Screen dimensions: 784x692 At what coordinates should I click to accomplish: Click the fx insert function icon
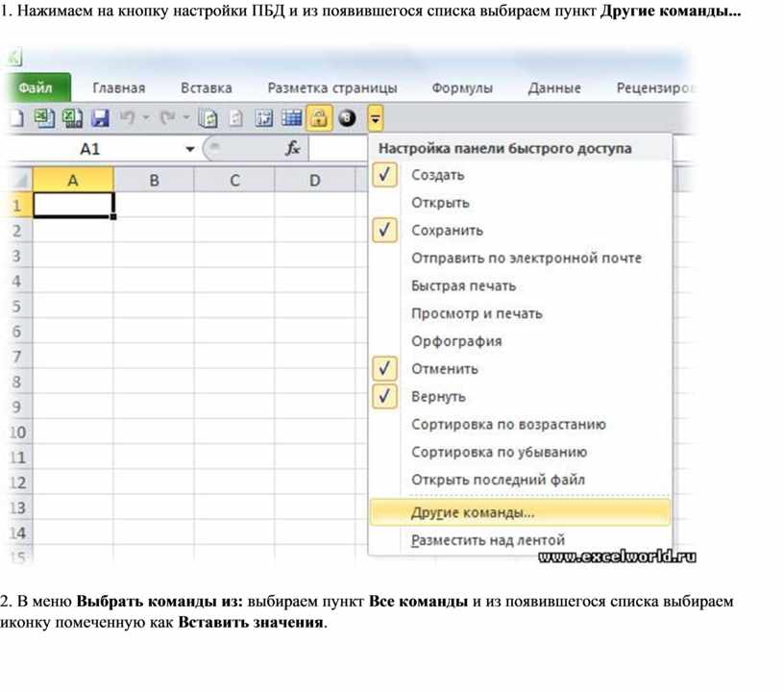pyautogui.click(x=292, y=149)
